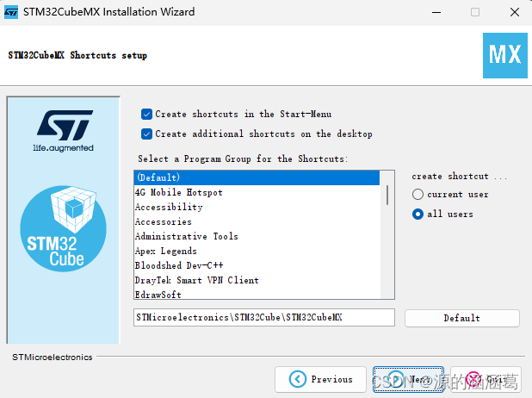
Task: Click the Default button
Action: (461, 318)
